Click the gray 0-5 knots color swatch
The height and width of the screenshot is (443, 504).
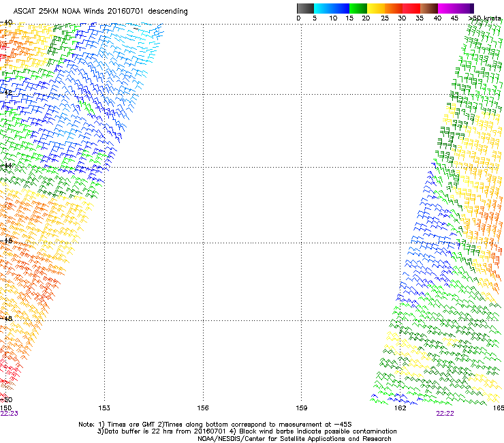[x=305, y=8]
